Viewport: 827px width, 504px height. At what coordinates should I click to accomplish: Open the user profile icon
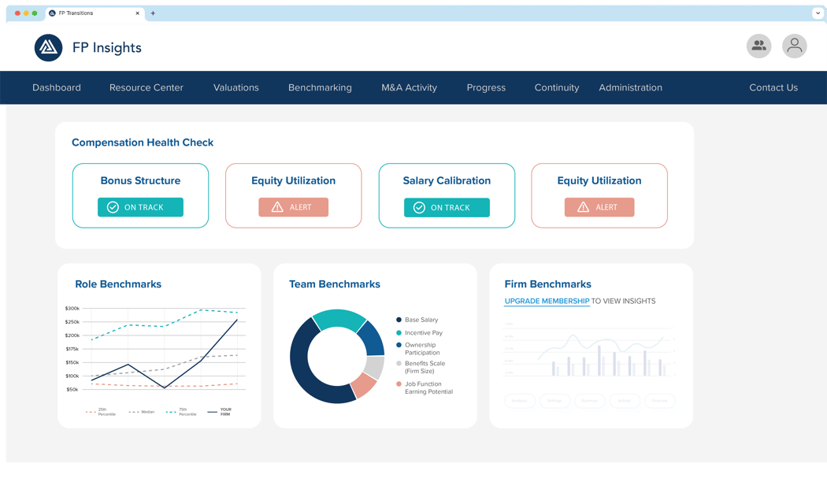794,46
